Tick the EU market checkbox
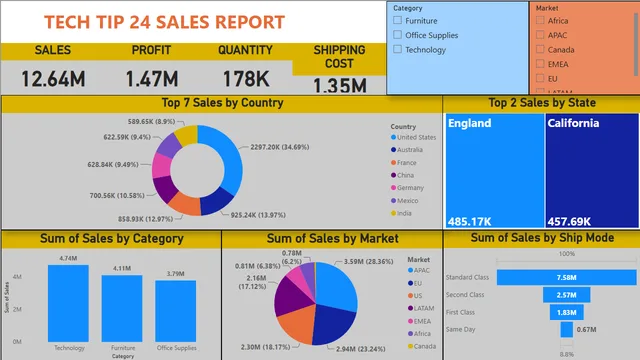 point(540,78)
